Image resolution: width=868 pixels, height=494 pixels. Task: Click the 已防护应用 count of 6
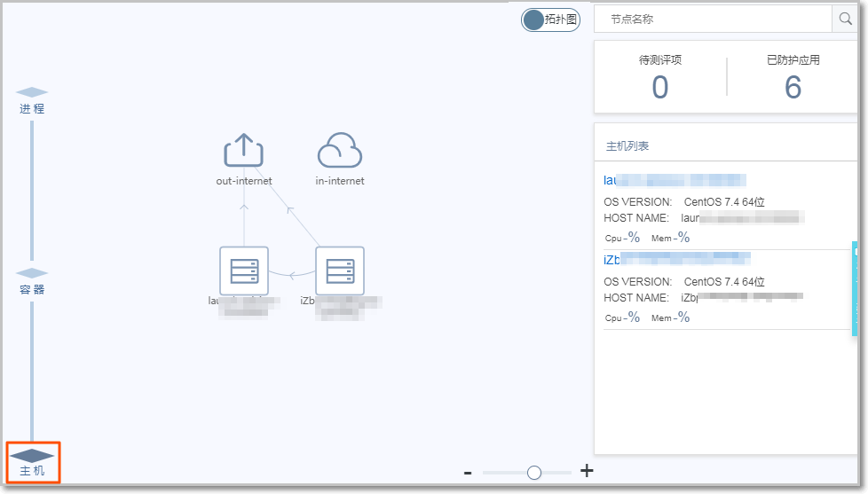point(793,88)
